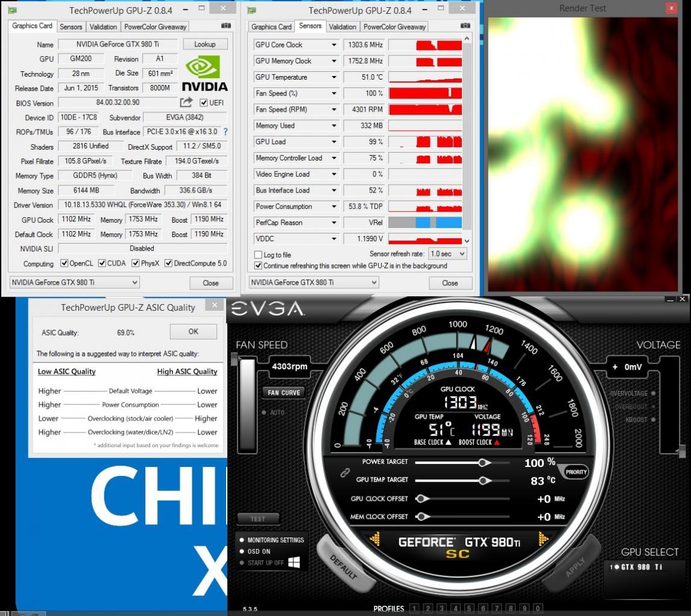Click the NVIDIA logo in GPU-Z
This screenshot has height=616, width=691.
tap(204, 73)
